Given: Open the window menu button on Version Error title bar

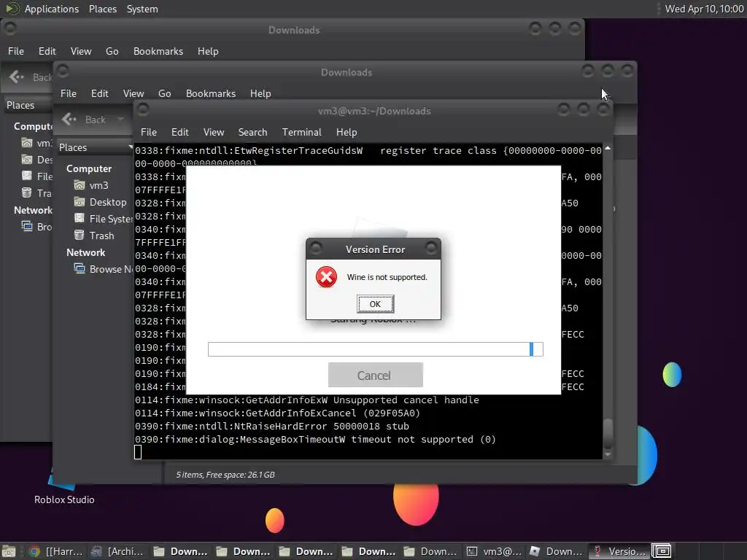Looking at the screenshot, I should tap(315, 248).
